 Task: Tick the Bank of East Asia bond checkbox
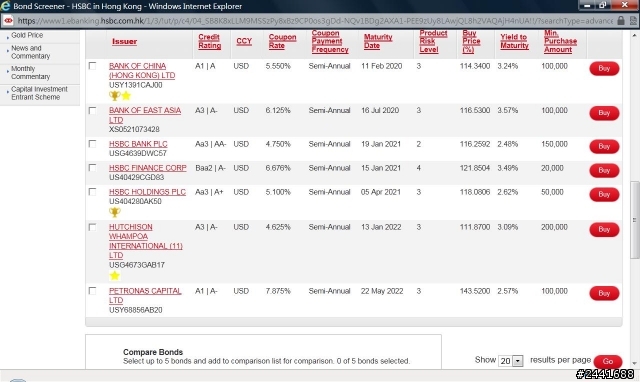coord(93,111)
